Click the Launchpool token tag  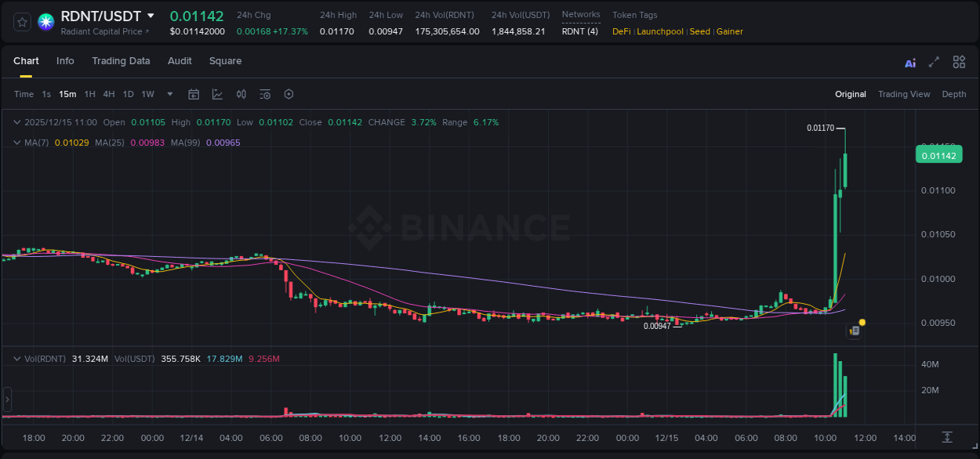[659, 31]
